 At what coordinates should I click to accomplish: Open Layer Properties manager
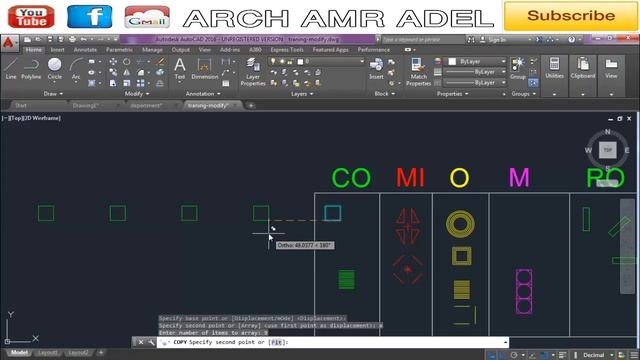(x=253, y=72)
